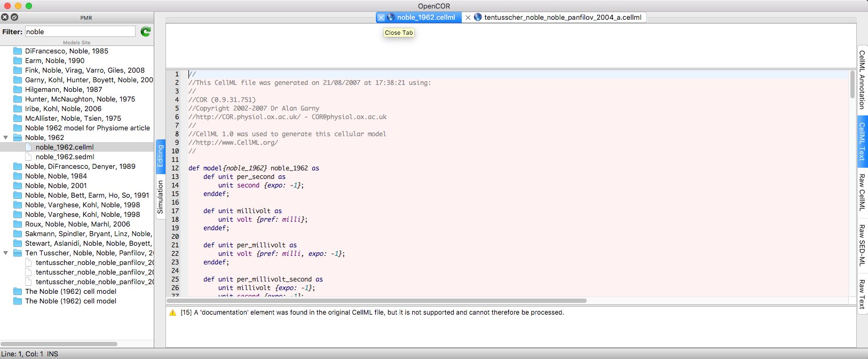Image resolution: width=868 pixels, height=359 pixels.
Task: Open the CellML Annotation view tab
Action: coord(862,80)
